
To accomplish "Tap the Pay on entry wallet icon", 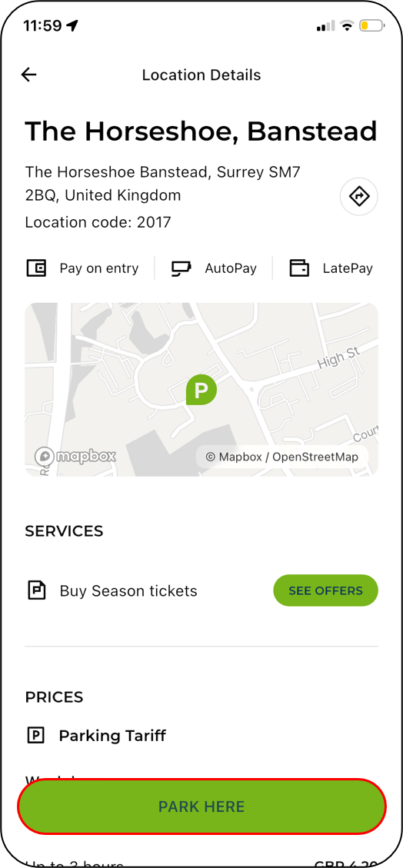I will tap(37, 268).
